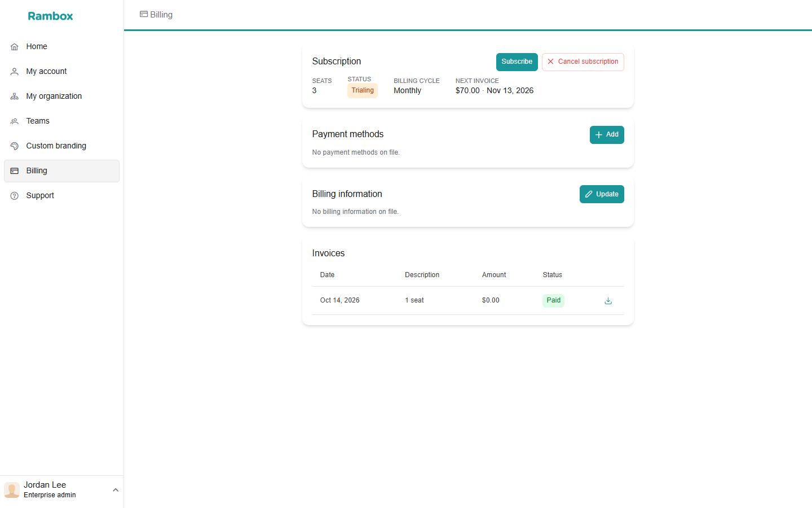Click the 'Oct 14, 2026' invoice date
The image size is (812, 508).
click(339, 300)
